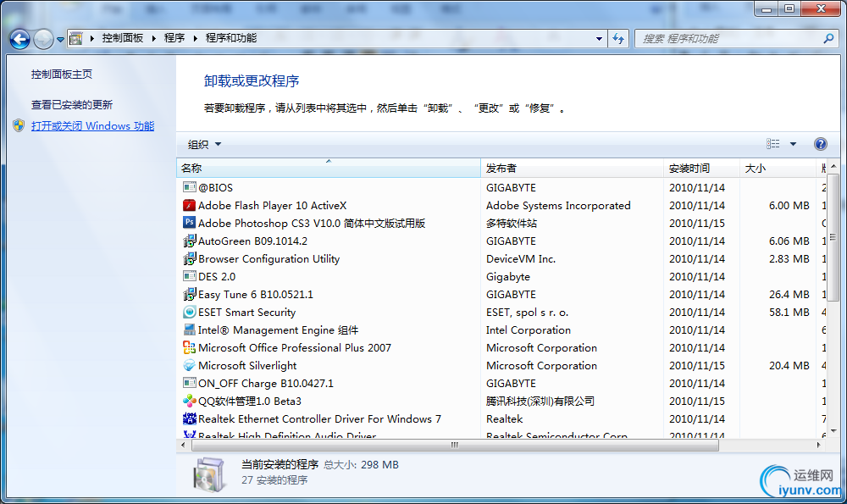Expand the arrow after 控制面板 breadcrumb
This screenshot has height=504, width=847.
tap(154, 38)
